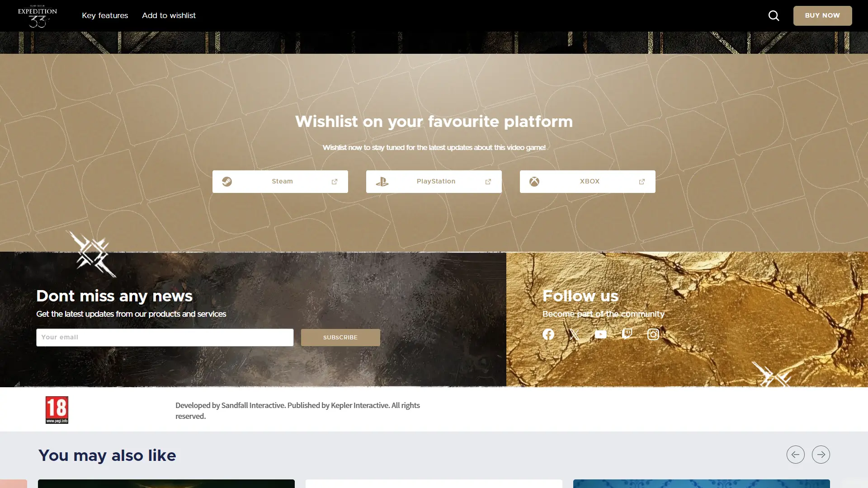This screenshot has height=488, width=868.
Task: Show next items with right carousel arrow
Action: [x=821, y=455]
